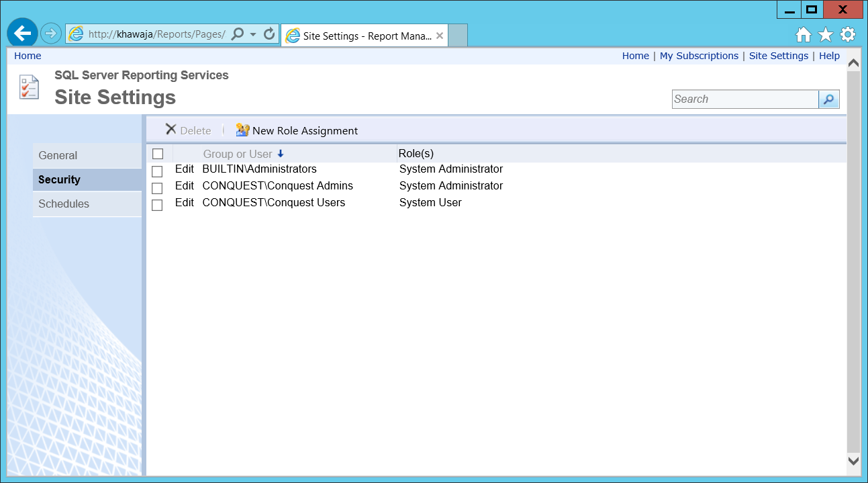Open the browser home icon

point(804,35)
